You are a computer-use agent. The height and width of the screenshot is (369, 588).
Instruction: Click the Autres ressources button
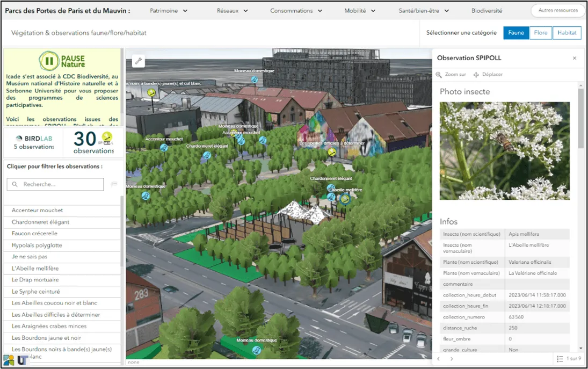point(558,10)
